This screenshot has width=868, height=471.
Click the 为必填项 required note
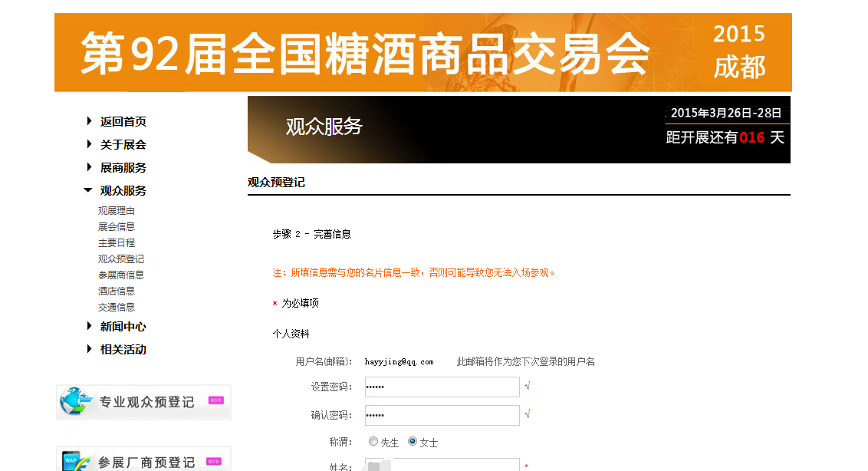pyautogui.click(x=300, y=303)
